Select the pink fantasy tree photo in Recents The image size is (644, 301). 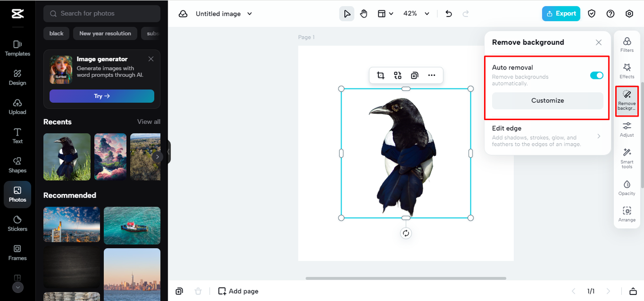[x=110, y=157]
